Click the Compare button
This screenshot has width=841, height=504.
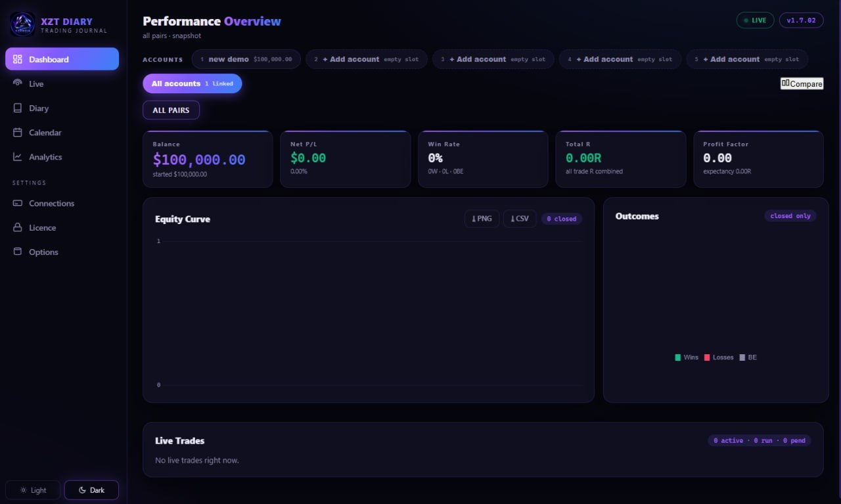802,83
